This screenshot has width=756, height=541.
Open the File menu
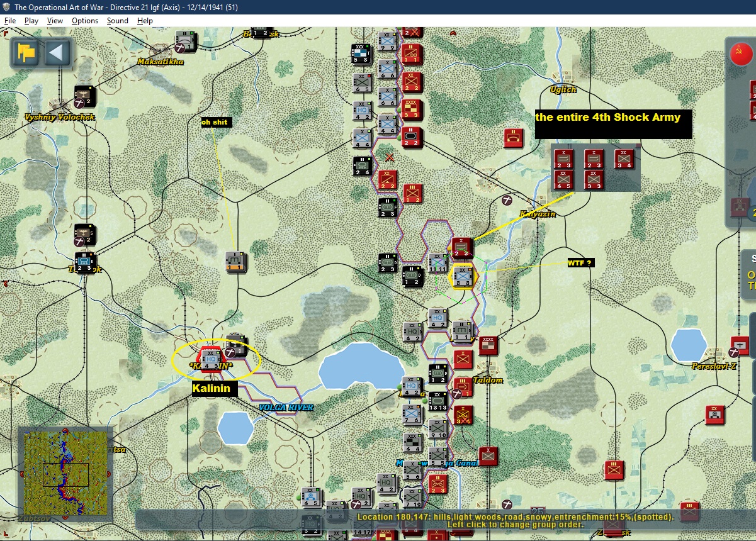click(10, 21)
